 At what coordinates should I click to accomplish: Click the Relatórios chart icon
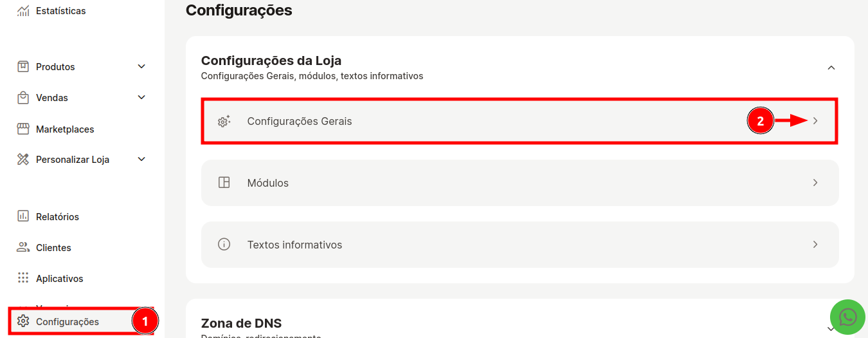23,216
